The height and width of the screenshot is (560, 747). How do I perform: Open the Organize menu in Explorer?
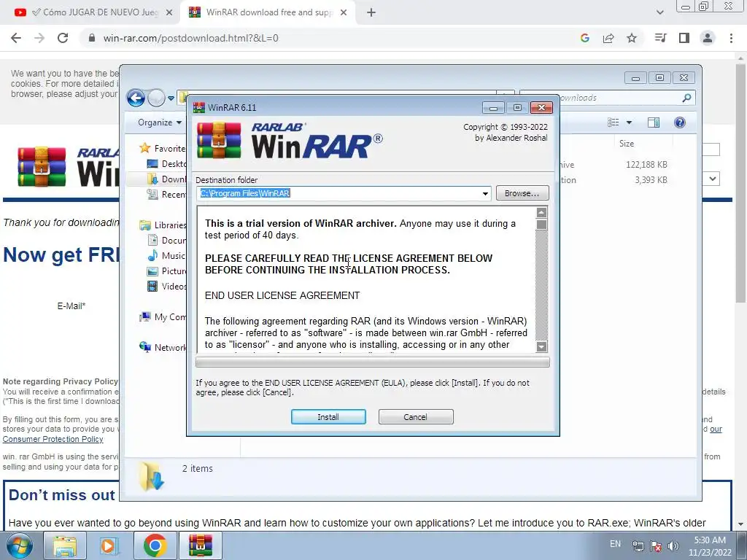click(x=160, y=122)
